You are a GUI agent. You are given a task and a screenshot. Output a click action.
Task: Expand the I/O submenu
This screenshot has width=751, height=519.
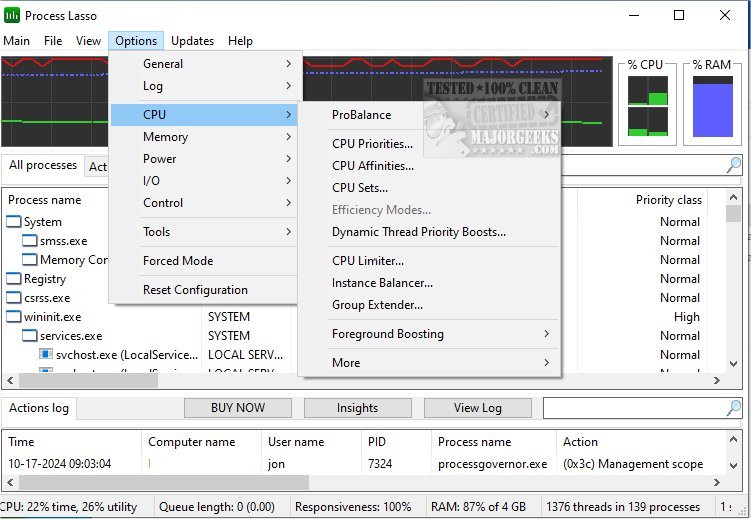point(204,181)
